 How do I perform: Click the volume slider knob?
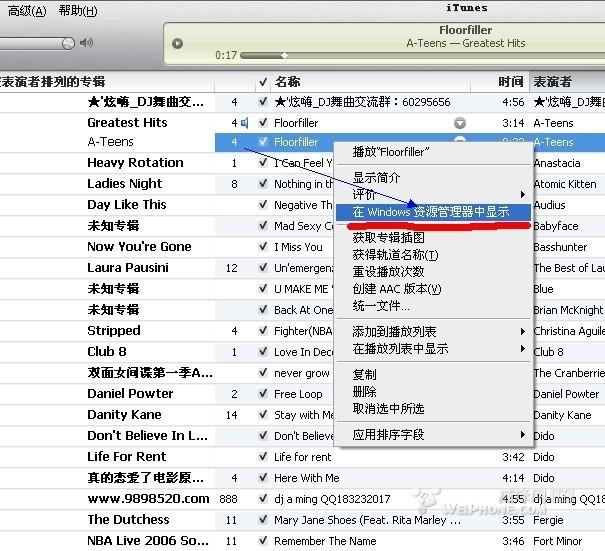pos(68,43)
